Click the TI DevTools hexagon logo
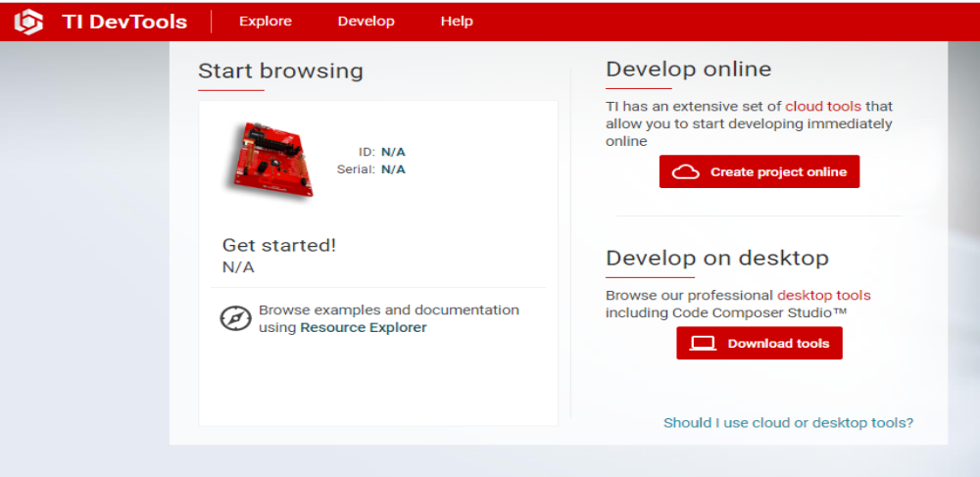The image size is (980, 477). tap(28, 22)
